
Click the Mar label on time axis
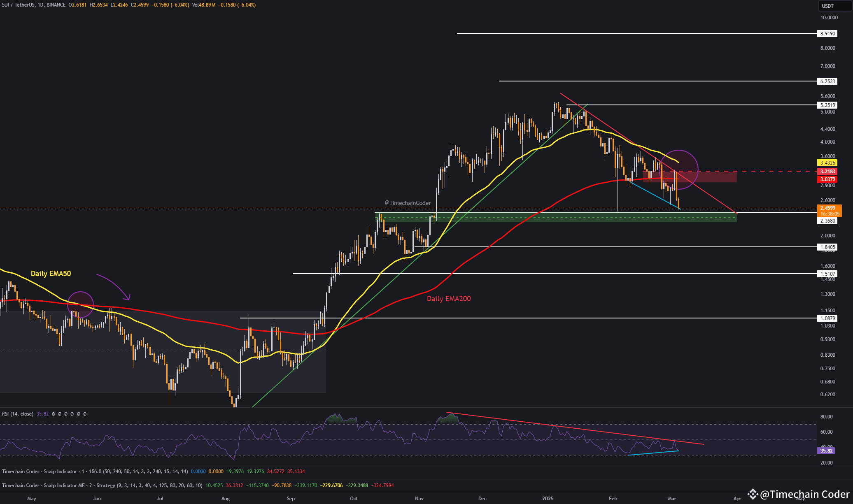pyautogui.click(x=672, y=499)
